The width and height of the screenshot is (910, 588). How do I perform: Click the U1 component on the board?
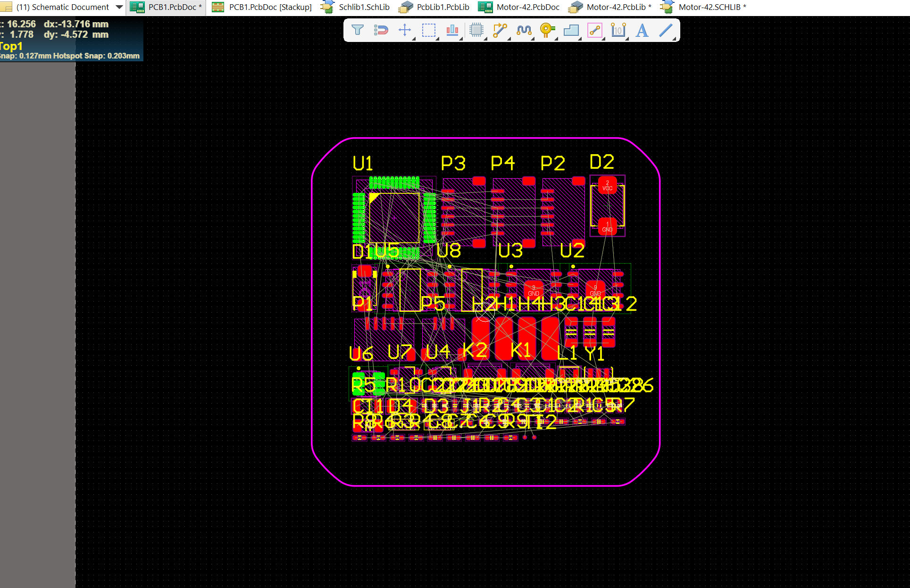(394, 218)
